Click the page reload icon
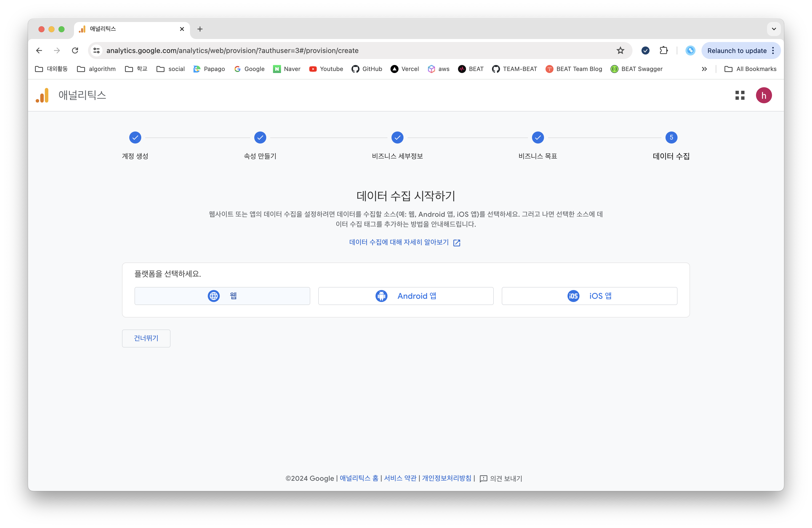The image size is (812, 528). (75, 50)
